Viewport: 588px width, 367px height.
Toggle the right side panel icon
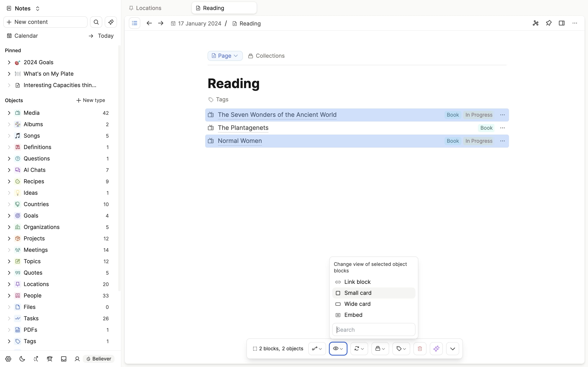pos(561,23)
